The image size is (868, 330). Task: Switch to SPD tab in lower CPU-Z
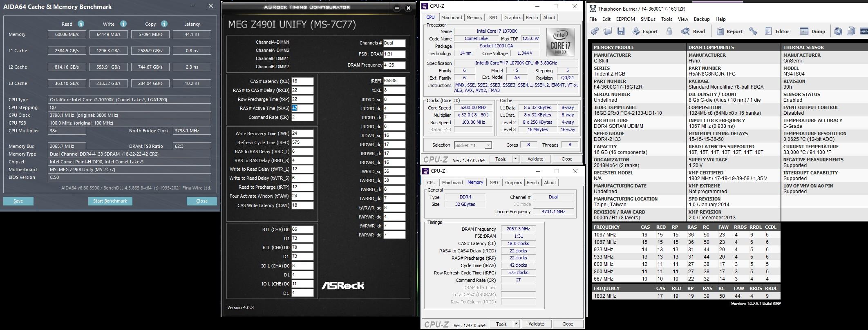coord(494,183)
